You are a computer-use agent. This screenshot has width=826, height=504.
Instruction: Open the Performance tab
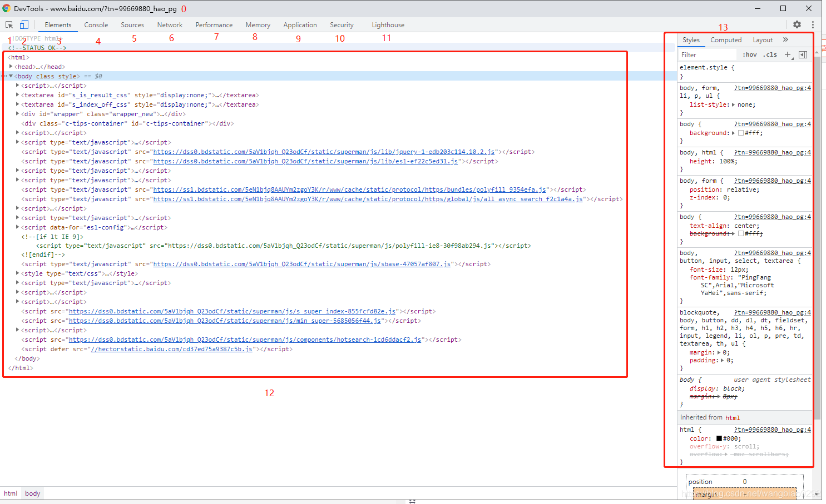click(x=214, y=25)
